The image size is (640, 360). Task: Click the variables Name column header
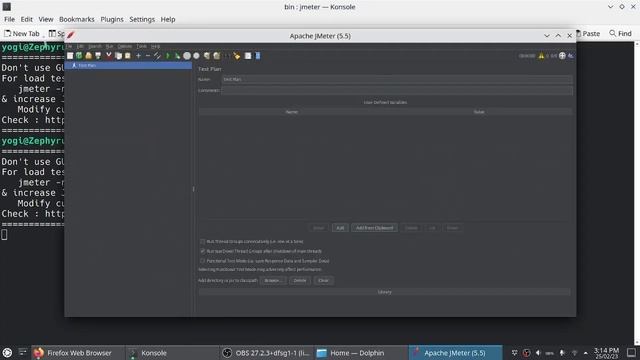coord(292,112)
